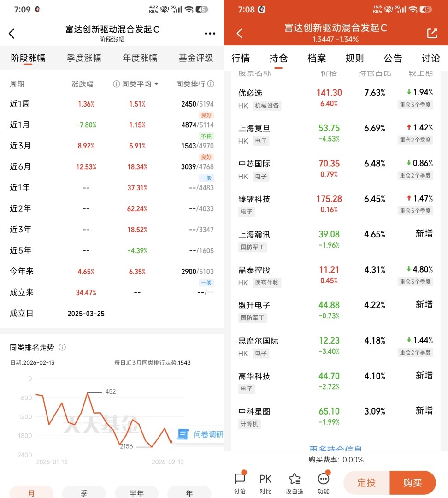Tap the 近1周 return value 1.36%
The width and height of the screenshot is (448, 498).
click(x=86, y=104)
